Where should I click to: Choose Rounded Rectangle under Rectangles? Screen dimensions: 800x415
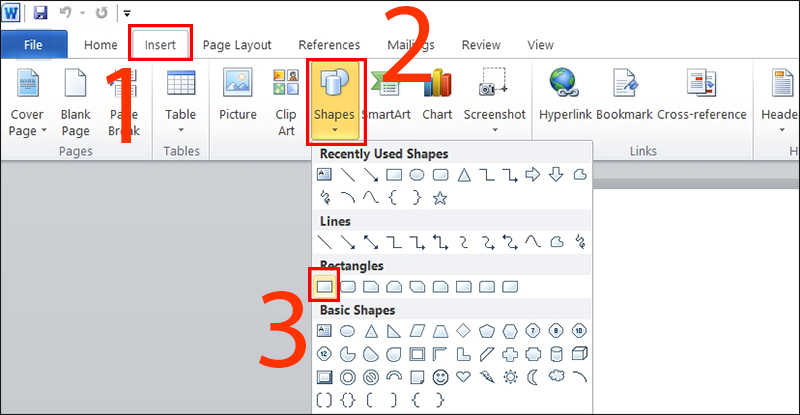point(348,286)
